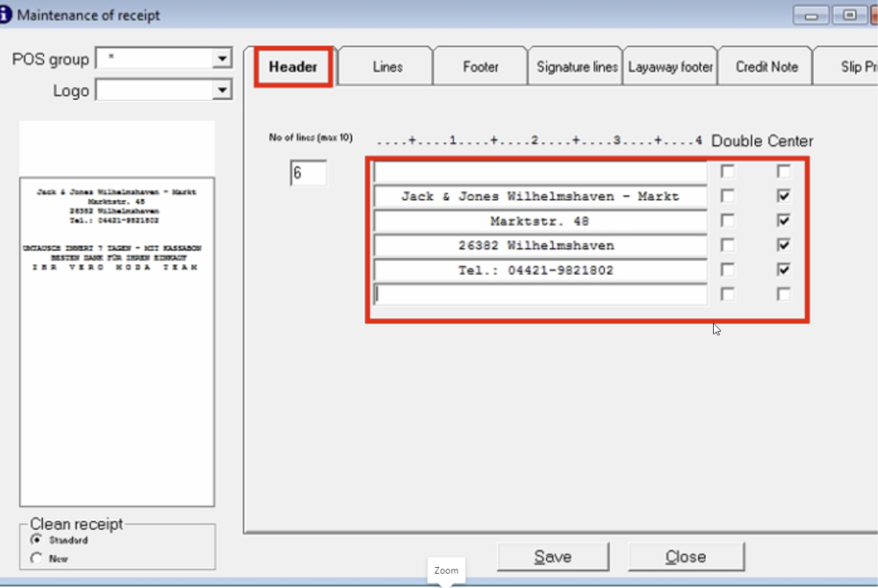Enable Center for the last empty header line
Screen dimensions: 878x588
click(783, 294)
